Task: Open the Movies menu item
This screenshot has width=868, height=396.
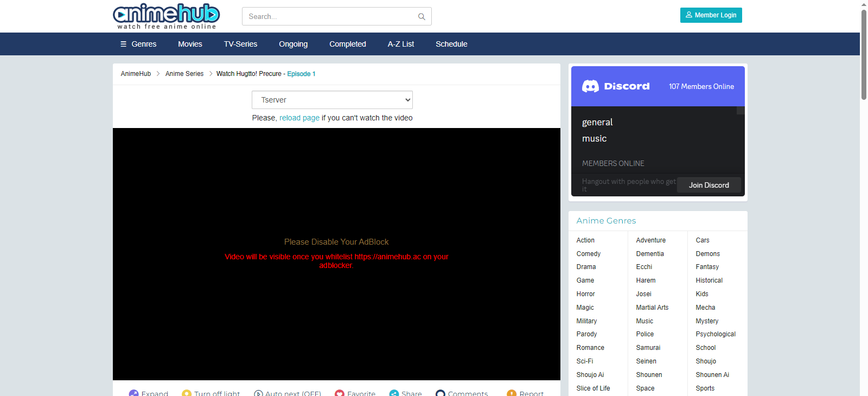Action: click(190, 44)
